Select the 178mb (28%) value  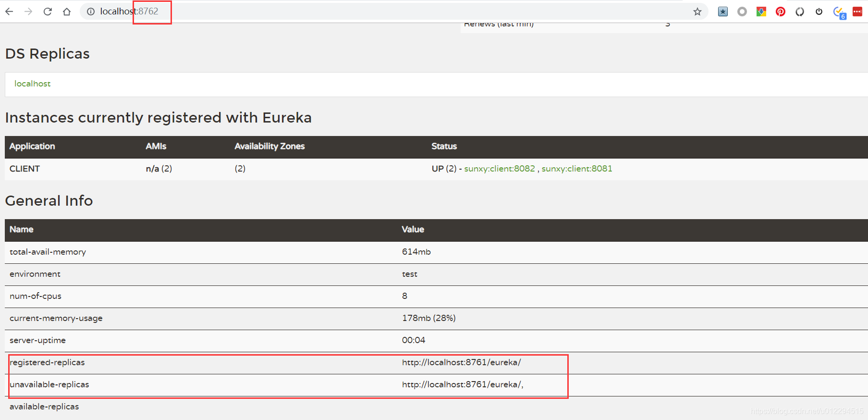click(x=429, y=318)
